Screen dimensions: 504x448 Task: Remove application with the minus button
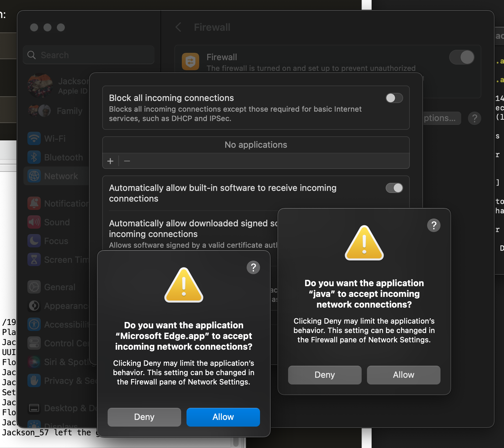pos(127,161)
